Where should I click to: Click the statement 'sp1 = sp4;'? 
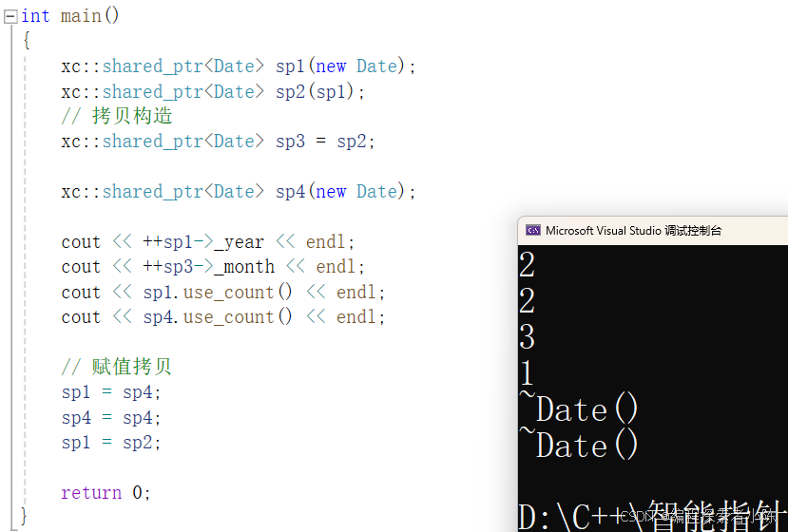111,392
